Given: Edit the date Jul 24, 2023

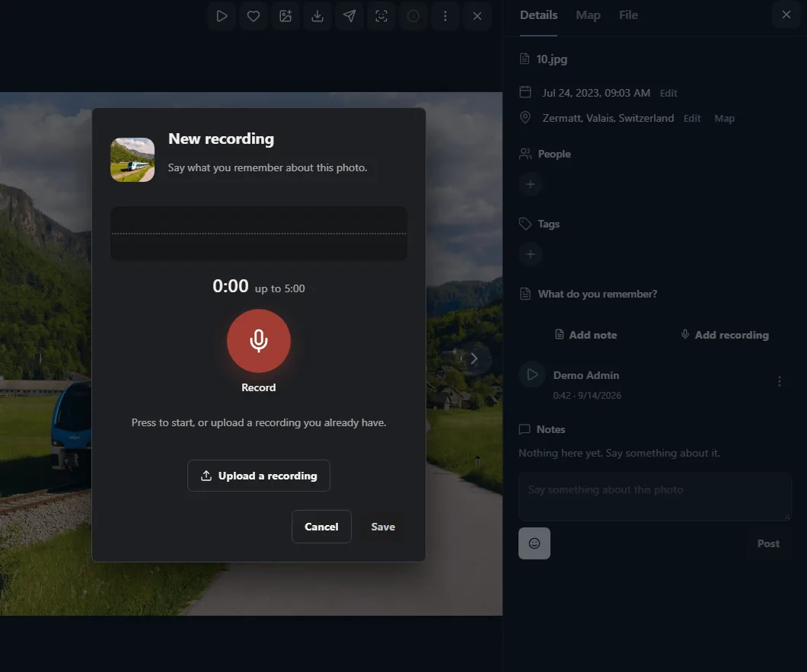Looking at the screenshot, I should click(x=668, y=93).
